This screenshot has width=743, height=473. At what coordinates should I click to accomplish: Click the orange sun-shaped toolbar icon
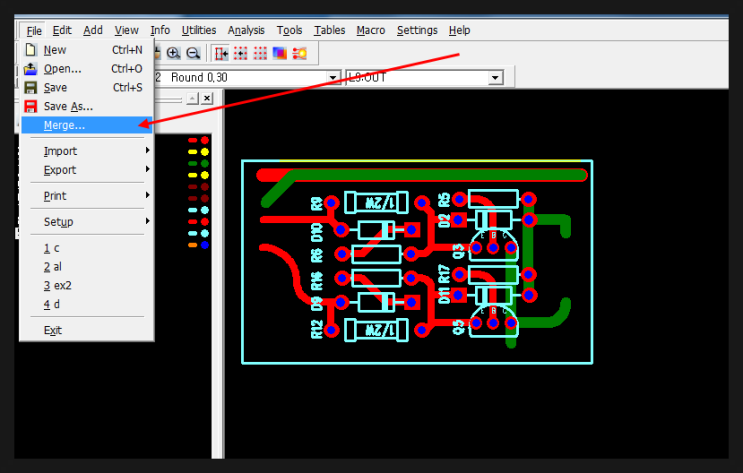tap(299, 53)
